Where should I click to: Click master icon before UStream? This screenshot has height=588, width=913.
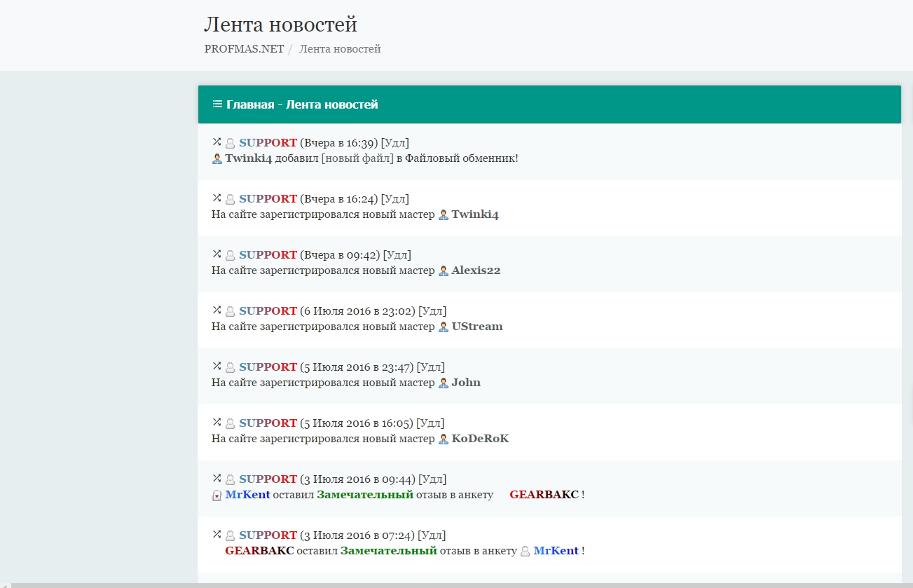click(443, 327)
